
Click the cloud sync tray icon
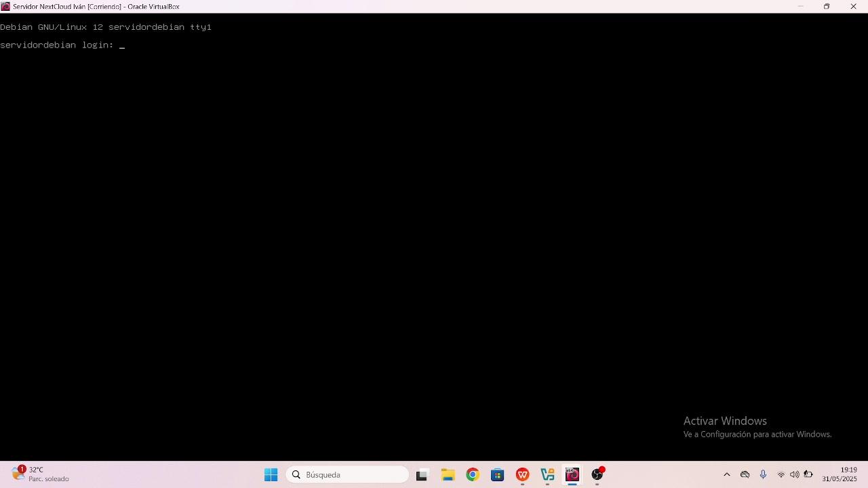coord(745,474)
